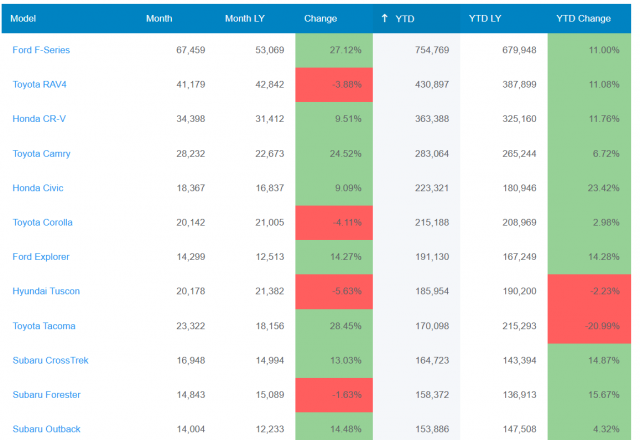
Task: Click the 4.32% YTD Change cell
Action: (589, 426)
